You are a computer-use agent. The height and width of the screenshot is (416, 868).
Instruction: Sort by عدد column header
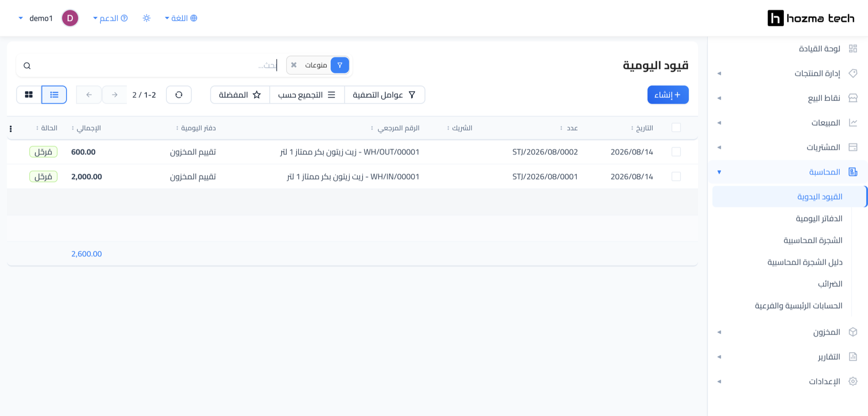click(569, 128)
